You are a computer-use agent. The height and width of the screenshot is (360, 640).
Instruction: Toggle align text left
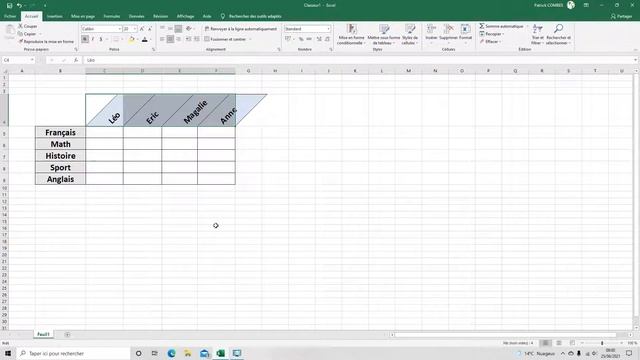coord(162,39)
